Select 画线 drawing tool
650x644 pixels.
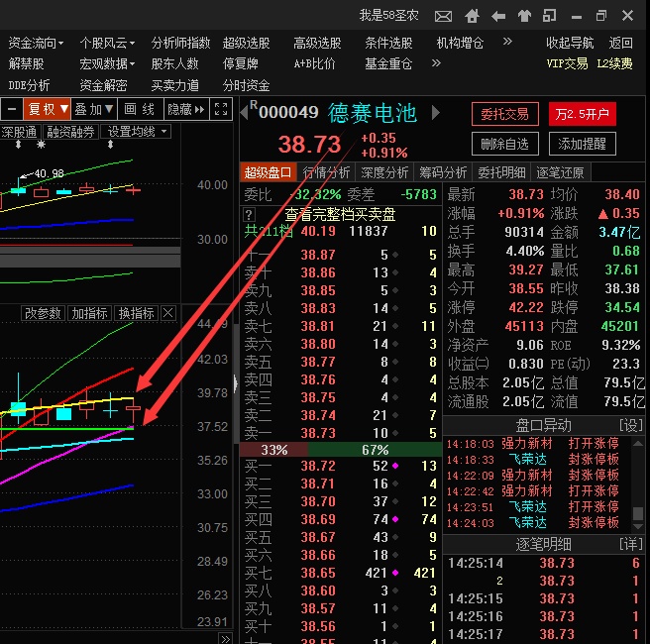pos(141,109)
